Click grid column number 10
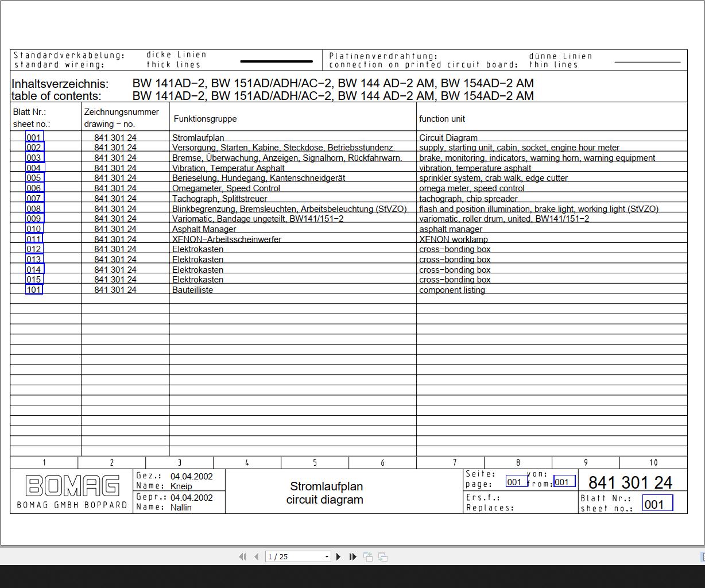705x588 pixels. [x=653, y=463]
